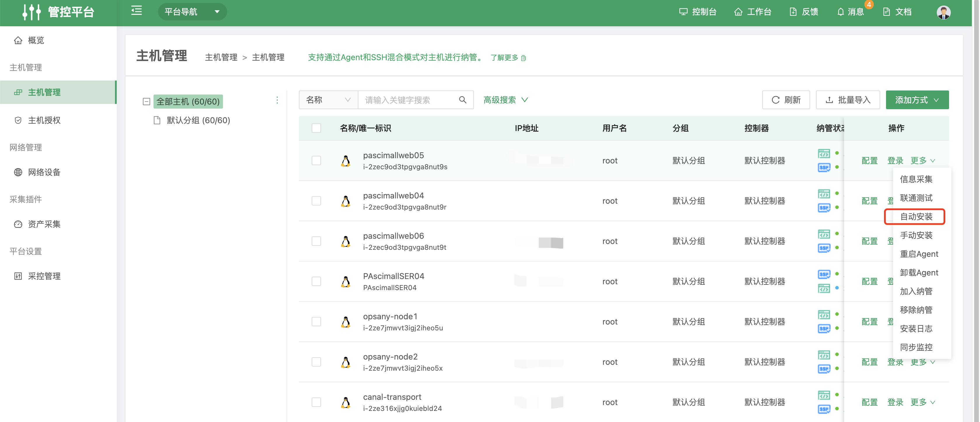
Task: Open the 控制台 console from the top bar
Action: click(x=698, y=12)
